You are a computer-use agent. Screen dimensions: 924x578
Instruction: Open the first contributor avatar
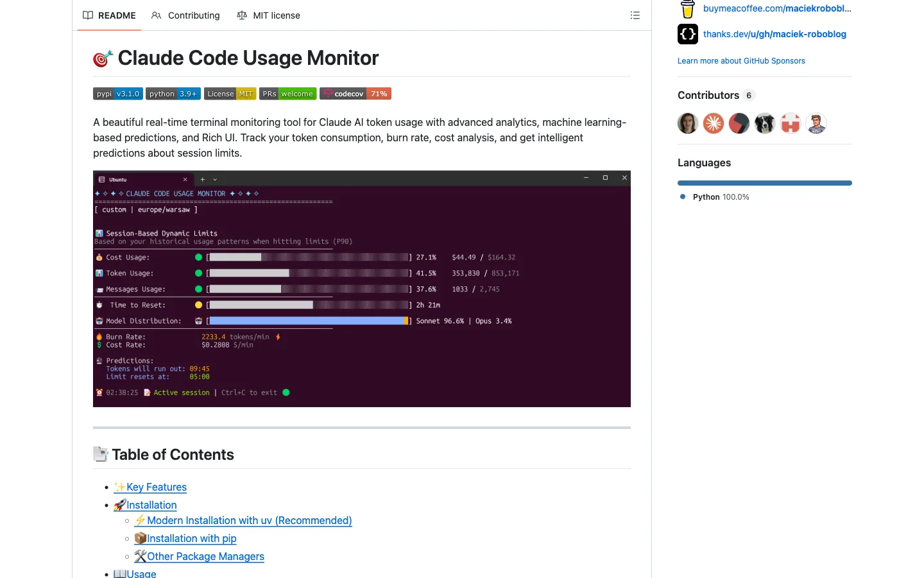click(x=688, y=123)
